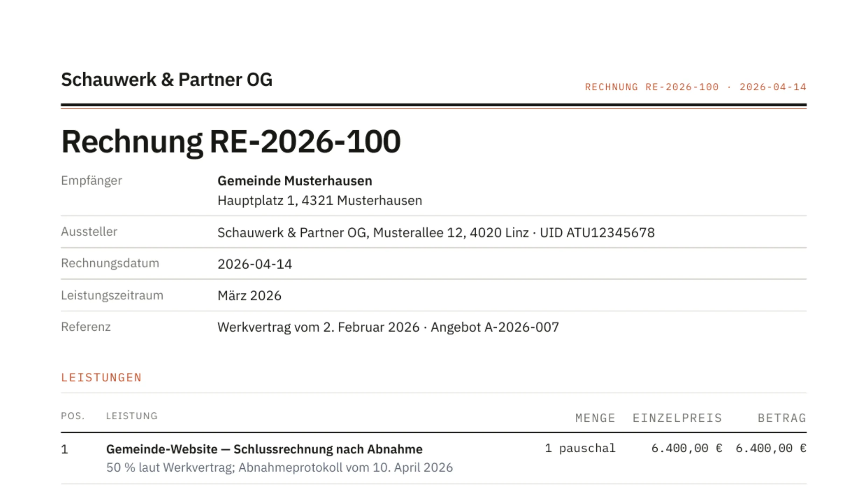Screen dimensions: 868x489
Task: Click the address Hauptplatz 1, 4321 Musterhausen
Action: pos(320,200)
